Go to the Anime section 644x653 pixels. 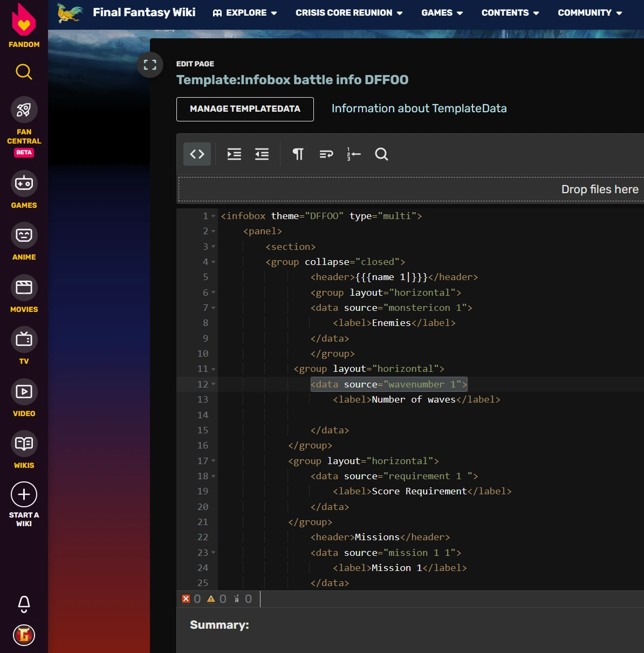[x=24, y=242]
